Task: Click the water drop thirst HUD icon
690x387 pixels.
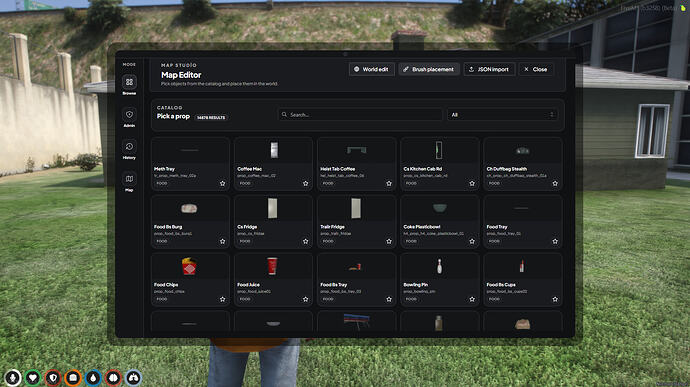Action: [x=93, y=377]
